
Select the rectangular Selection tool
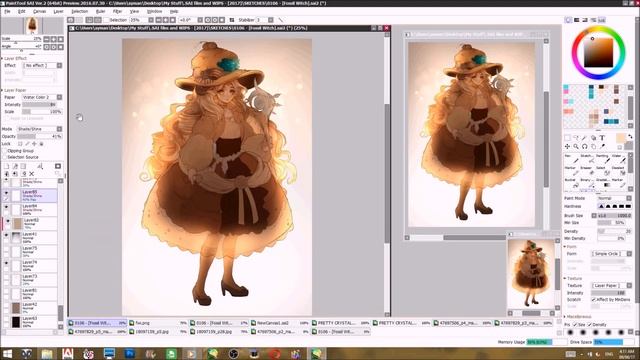567,138
